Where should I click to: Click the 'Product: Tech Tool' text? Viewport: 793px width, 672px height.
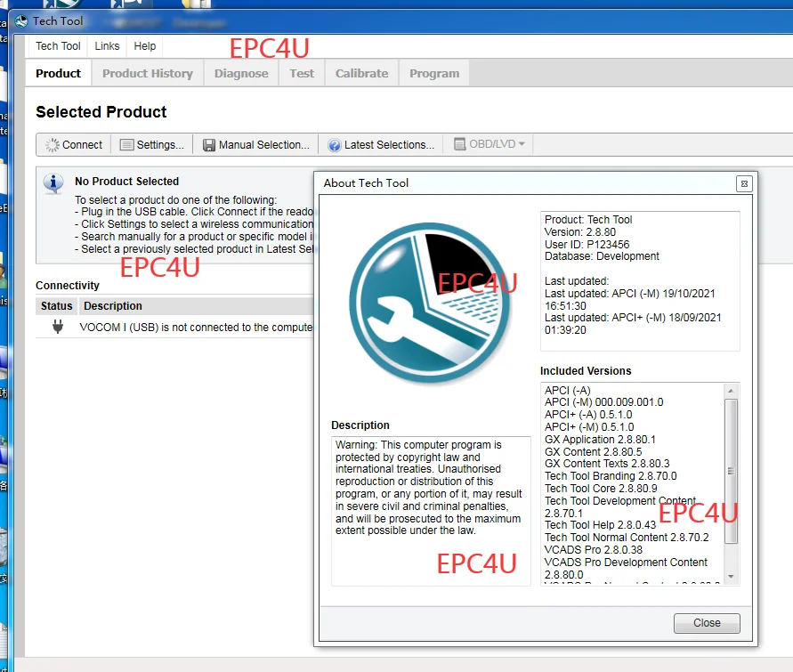[588, 220]
